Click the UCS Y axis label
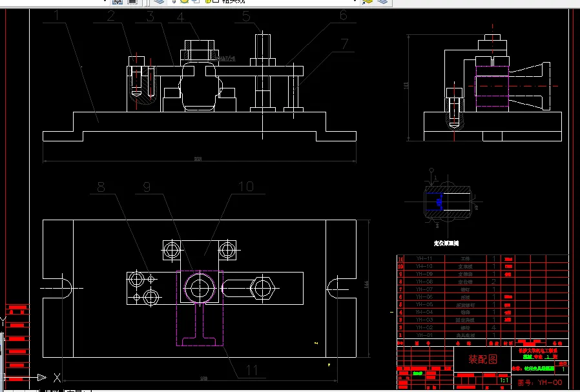Screen dimensions: 580x392 [x=3, y=322]
